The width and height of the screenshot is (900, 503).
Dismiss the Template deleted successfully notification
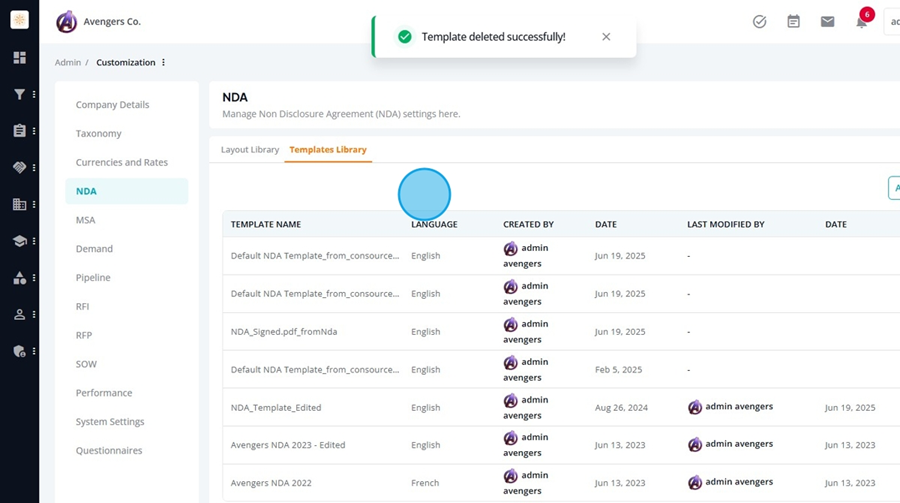606,37
